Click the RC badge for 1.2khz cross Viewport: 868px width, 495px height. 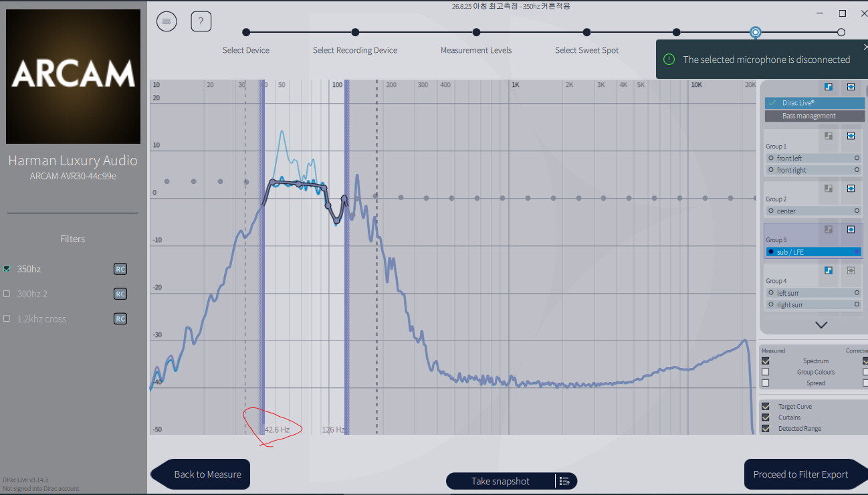pos(120,318)
